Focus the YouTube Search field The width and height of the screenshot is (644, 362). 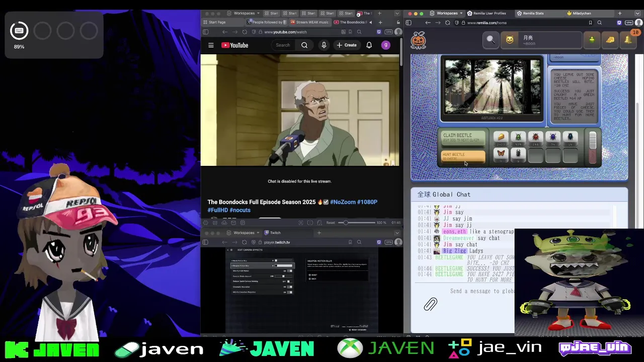[283, 45]
